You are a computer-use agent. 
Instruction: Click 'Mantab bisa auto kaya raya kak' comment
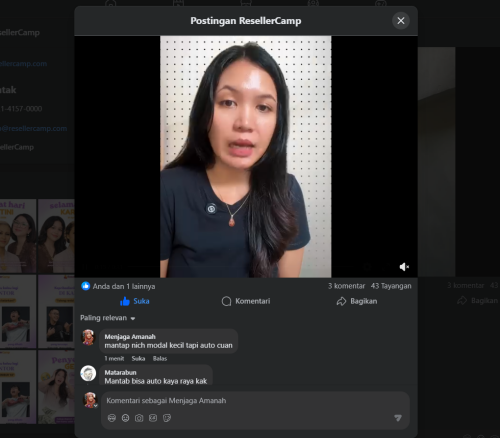tap(156, 381)
